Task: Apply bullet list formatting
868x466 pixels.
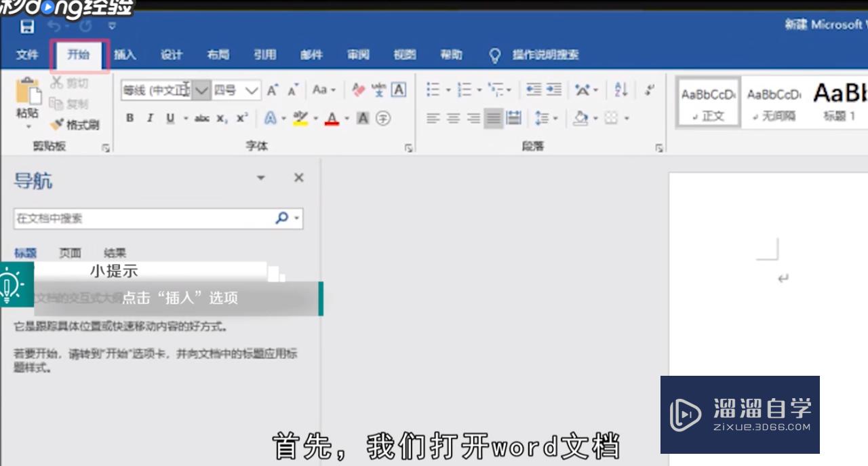Action: coord(433,88)
